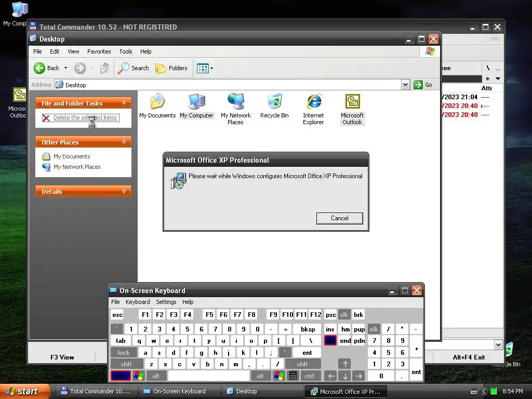Click the space bar key
The image size is (532, 399).
click(x=209, y=376)
